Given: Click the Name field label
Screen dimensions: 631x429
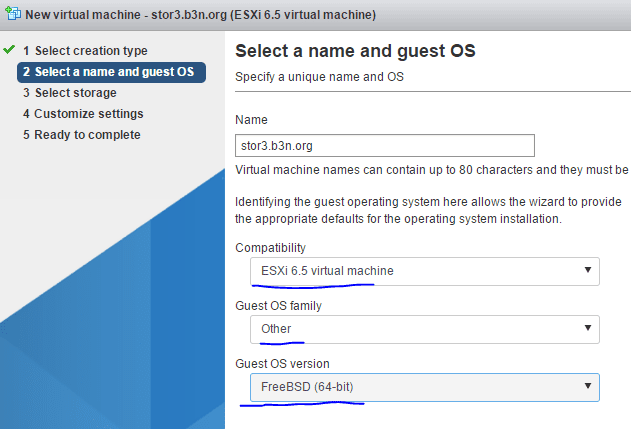Looking at the screenshot, I should 252,120.
